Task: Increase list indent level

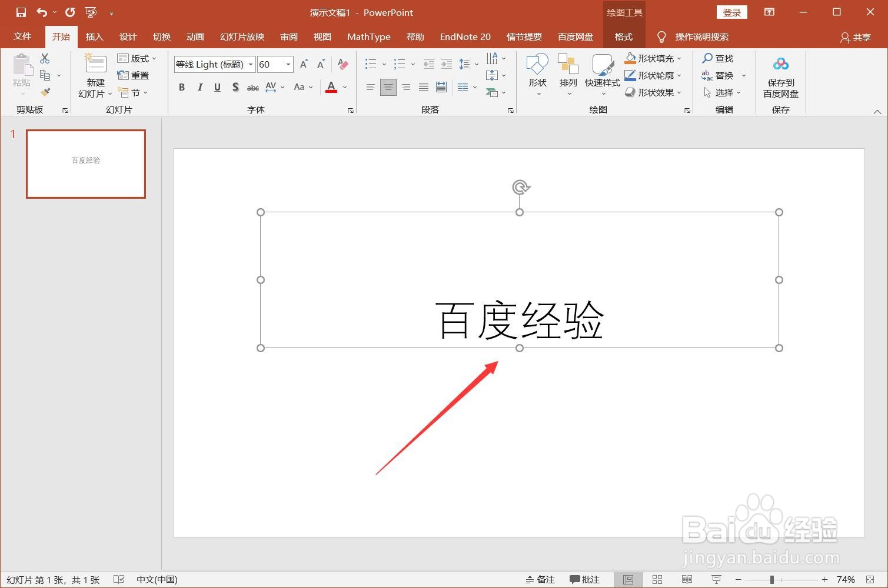Action: click(x=447, y=64)
